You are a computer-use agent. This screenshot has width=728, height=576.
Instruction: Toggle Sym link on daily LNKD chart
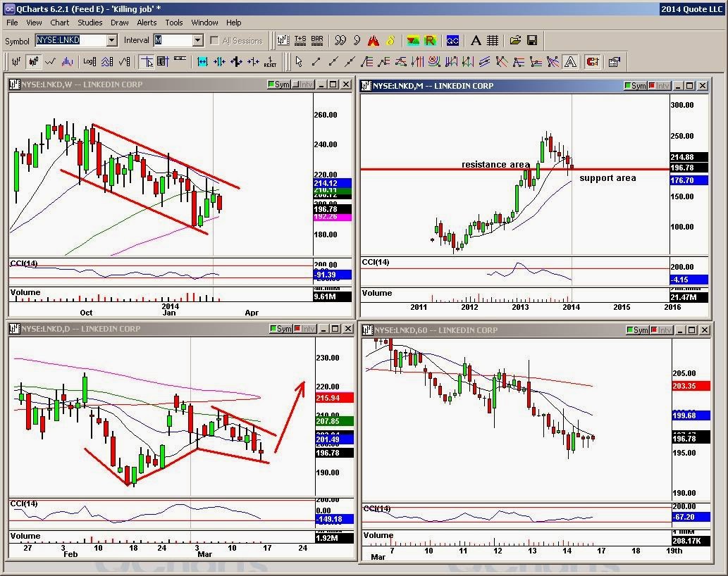pyautogui.click(x=281, y=329)
